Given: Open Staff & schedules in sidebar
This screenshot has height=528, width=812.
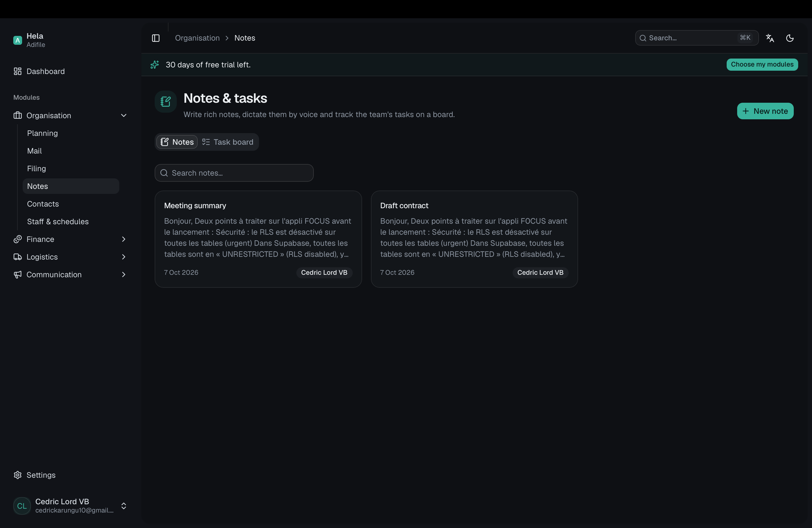Looking at the screenshot, I should point(71,222).
